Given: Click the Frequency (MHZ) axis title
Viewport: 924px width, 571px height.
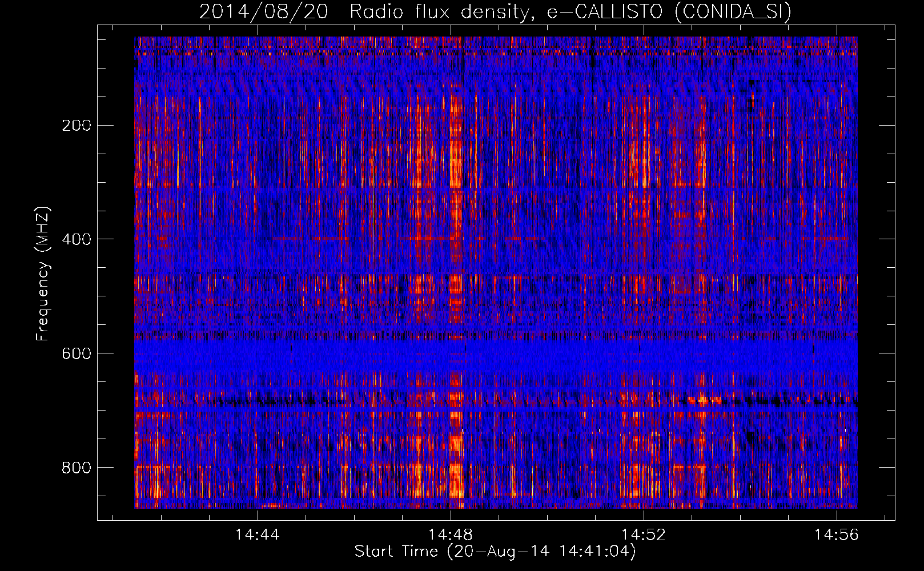Looking at the screenshot, I should point(43,274).
